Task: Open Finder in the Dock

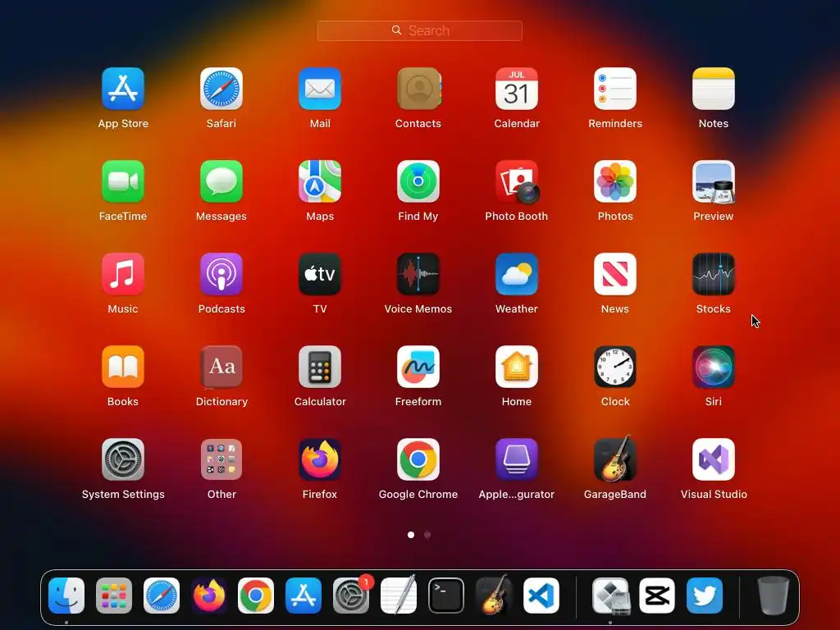Action: [x=66, y=596]
